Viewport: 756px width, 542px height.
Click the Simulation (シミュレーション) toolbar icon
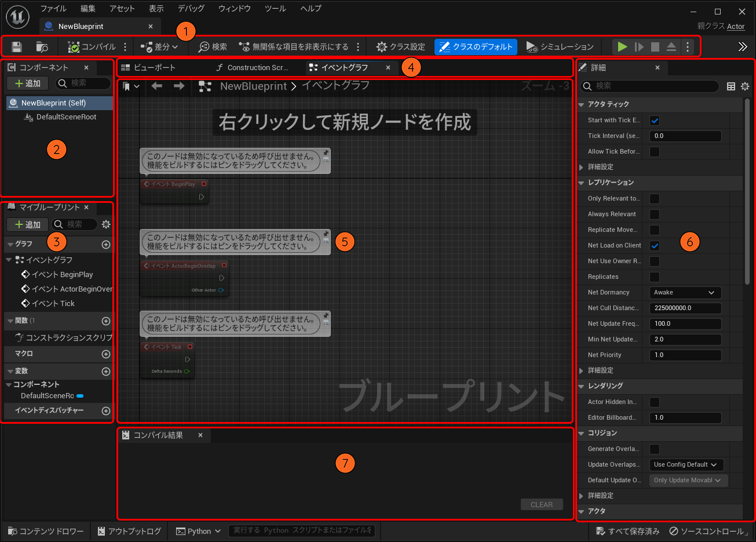[532, 47]
